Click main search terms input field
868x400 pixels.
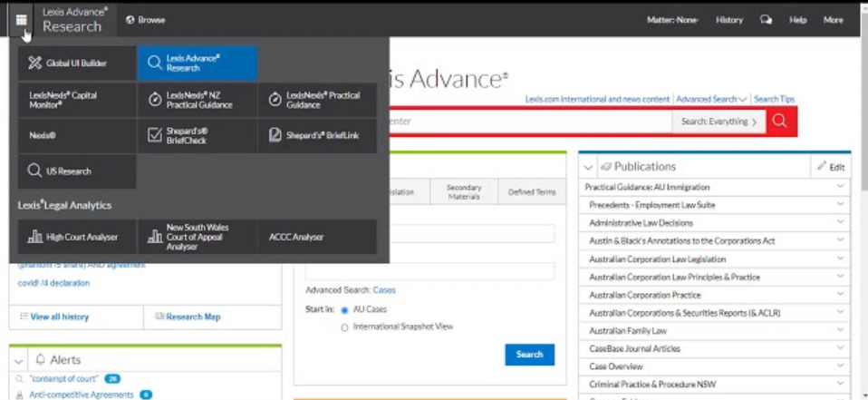coord(530,122)
